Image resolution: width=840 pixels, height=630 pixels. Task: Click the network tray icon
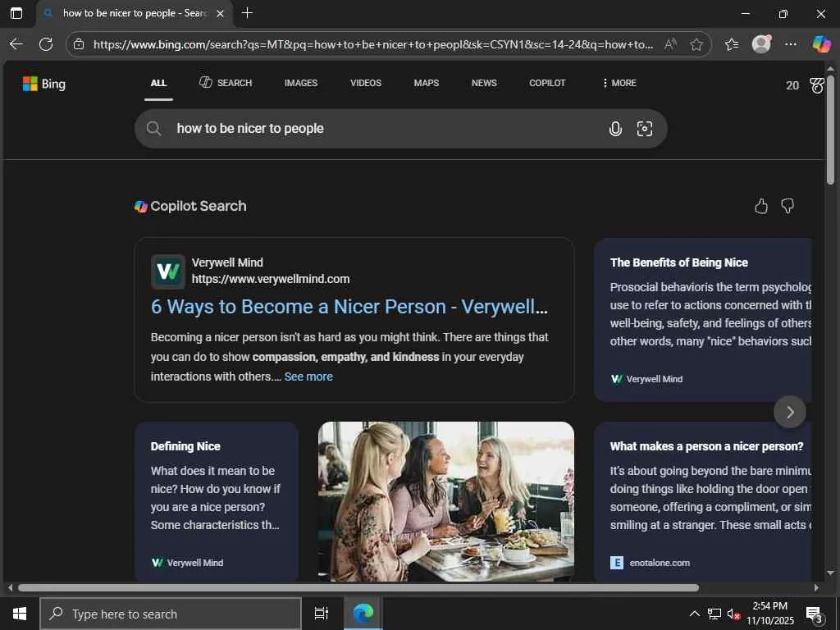[714, 614]
